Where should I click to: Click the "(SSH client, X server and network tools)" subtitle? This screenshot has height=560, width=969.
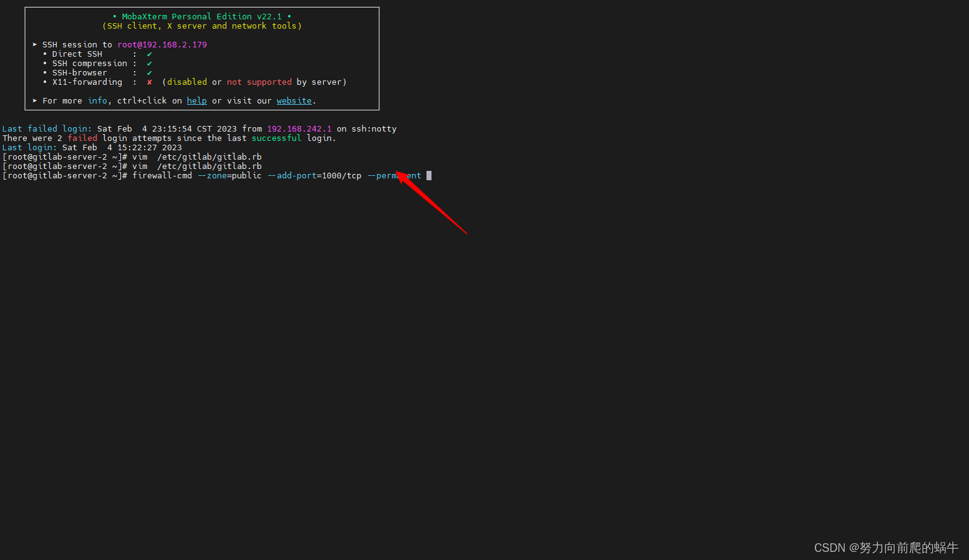point(202,26)
